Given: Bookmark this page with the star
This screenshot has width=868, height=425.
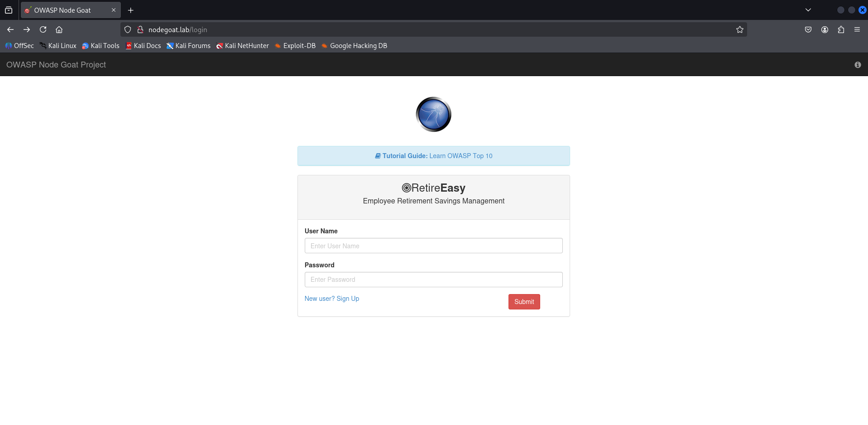Looking at the screenshot, I should (x=740, y=29).
